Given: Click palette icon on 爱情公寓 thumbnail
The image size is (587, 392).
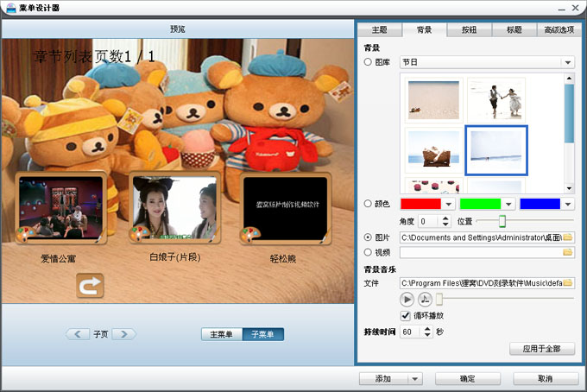Looking at the screenshot, I should [25, 235].
